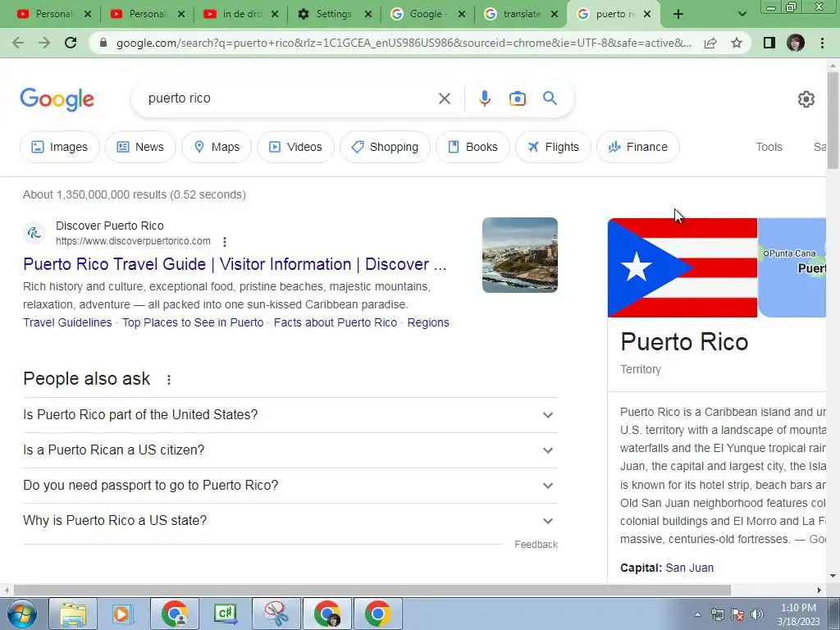This screenshot has width=840, height=630.
Task: Select the Maps filter chip
Action: pyautogui.click(x=217, y=147)
